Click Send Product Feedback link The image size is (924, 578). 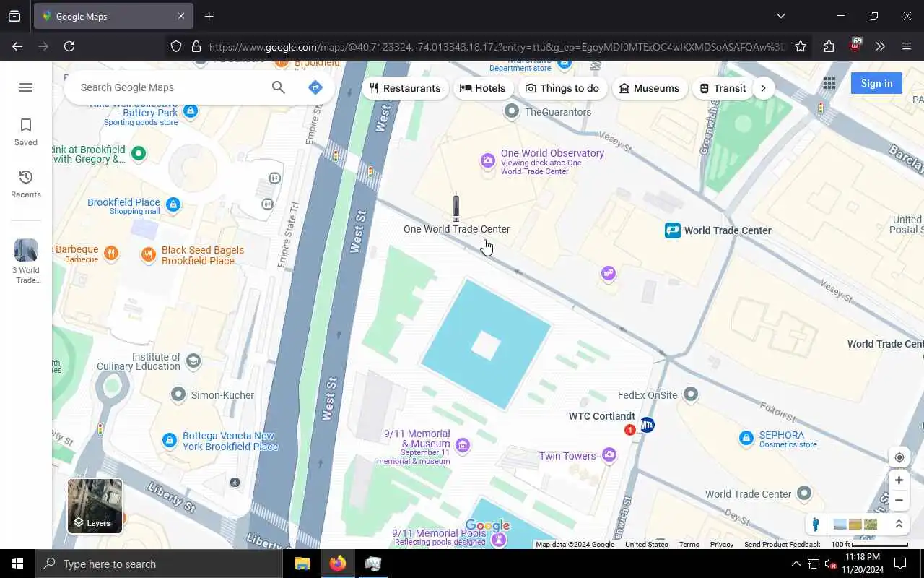pyautogui.click(x=782, y=545)
